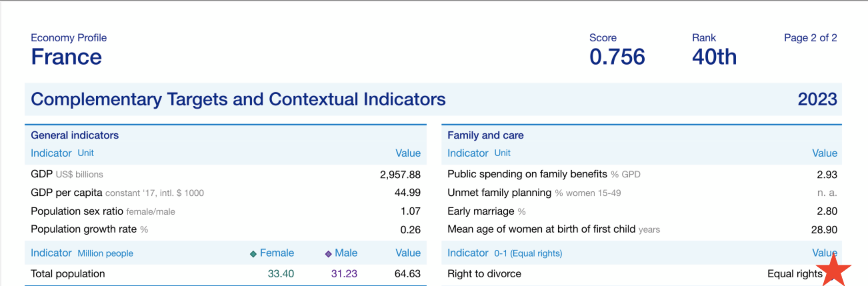Click the Population sex ratio value 1.07

click(410, 211)
